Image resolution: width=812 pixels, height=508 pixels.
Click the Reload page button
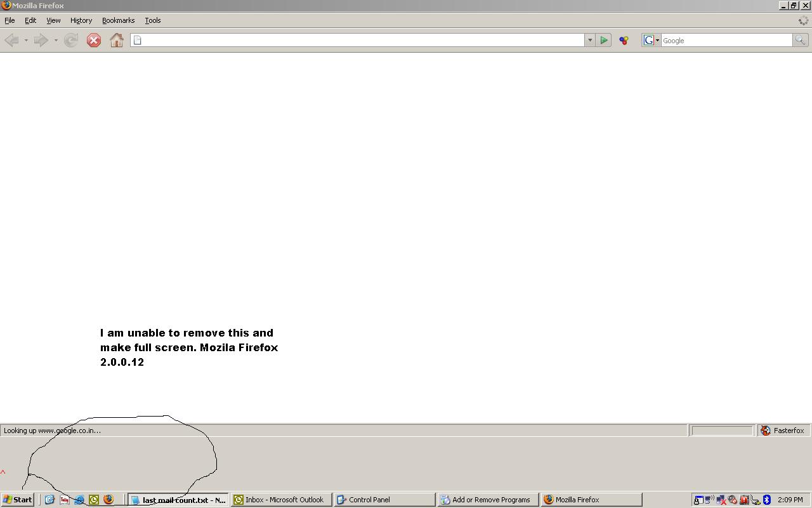click(71, 41)
